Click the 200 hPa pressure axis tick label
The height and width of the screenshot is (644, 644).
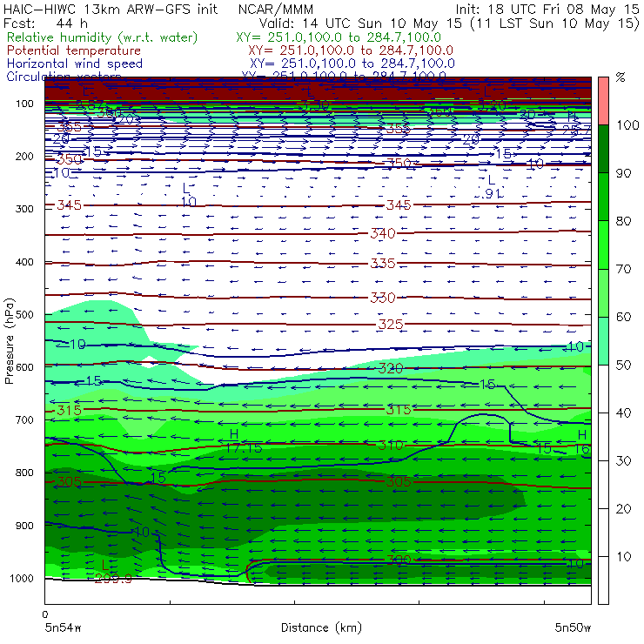coord(24,156)
